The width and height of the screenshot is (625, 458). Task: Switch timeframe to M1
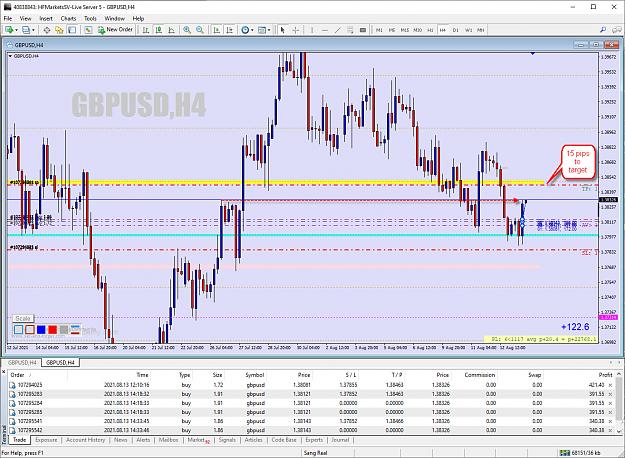[x=379, y=30]
